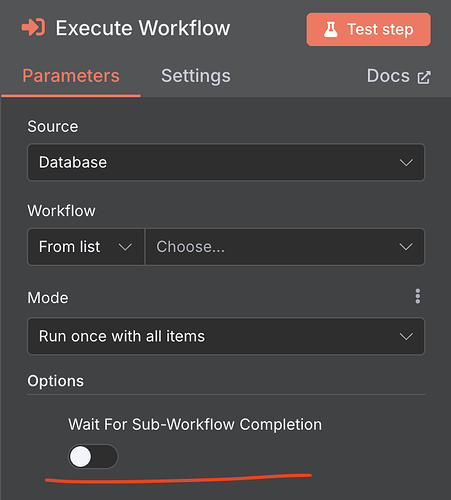Open the Run once with all items dropdown
This screenshot has width=451, height=500.
point(226,336)
